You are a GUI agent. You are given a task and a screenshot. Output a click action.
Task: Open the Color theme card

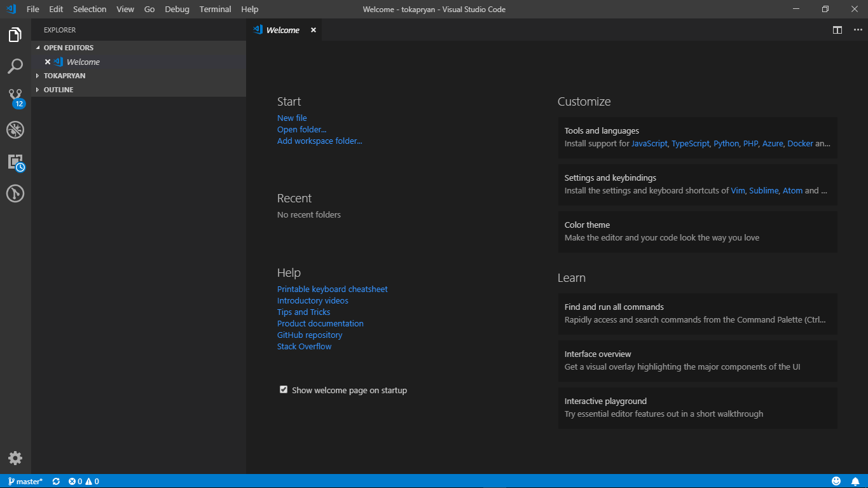(698, 232)
